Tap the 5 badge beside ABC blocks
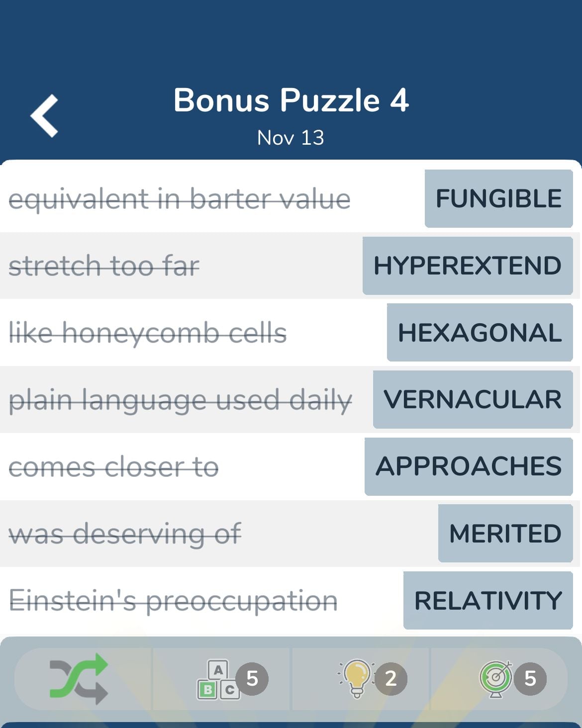582x728 pixels. pyautogui.click(x=252, y=679)
